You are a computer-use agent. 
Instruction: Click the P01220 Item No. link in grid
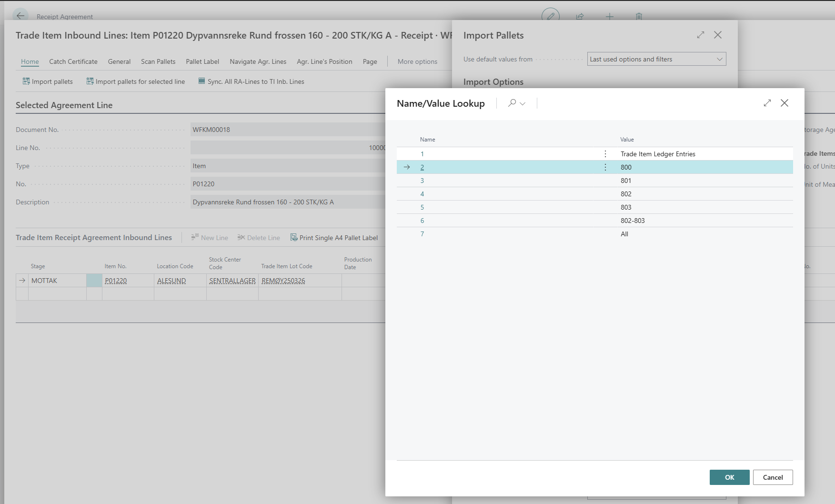tap(116, 281)
